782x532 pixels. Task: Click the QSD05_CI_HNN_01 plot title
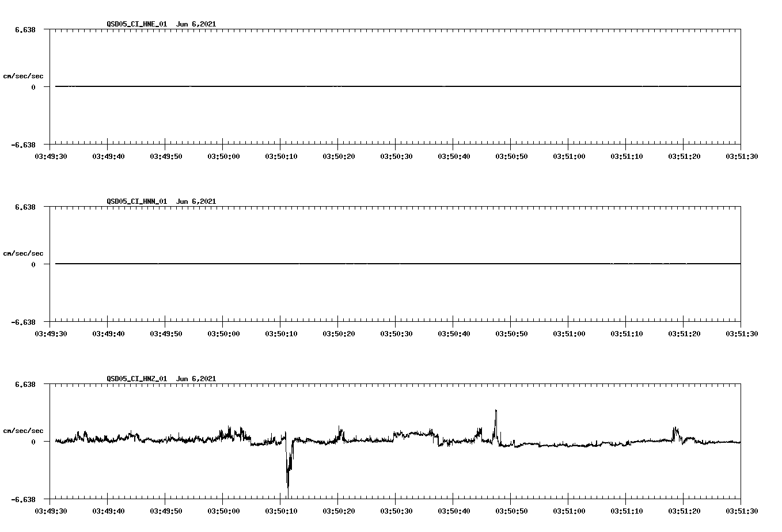click(x=161, y=202)
